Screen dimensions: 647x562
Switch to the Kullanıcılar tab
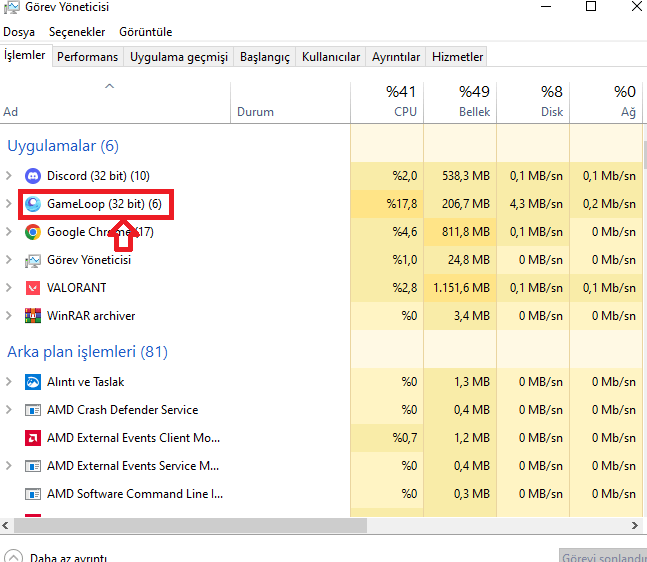coord(331,57)
